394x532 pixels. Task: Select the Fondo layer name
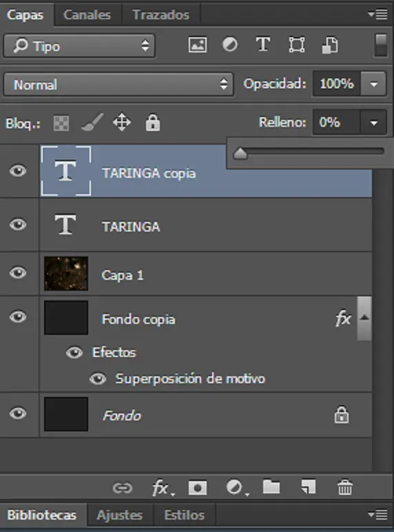pos(122,416)
